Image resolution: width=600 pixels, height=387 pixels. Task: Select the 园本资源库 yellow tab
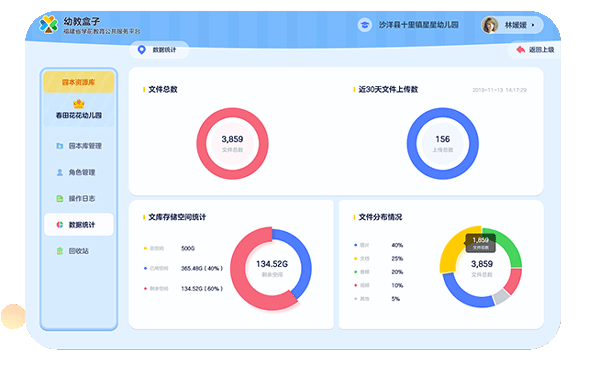(79, 82)
